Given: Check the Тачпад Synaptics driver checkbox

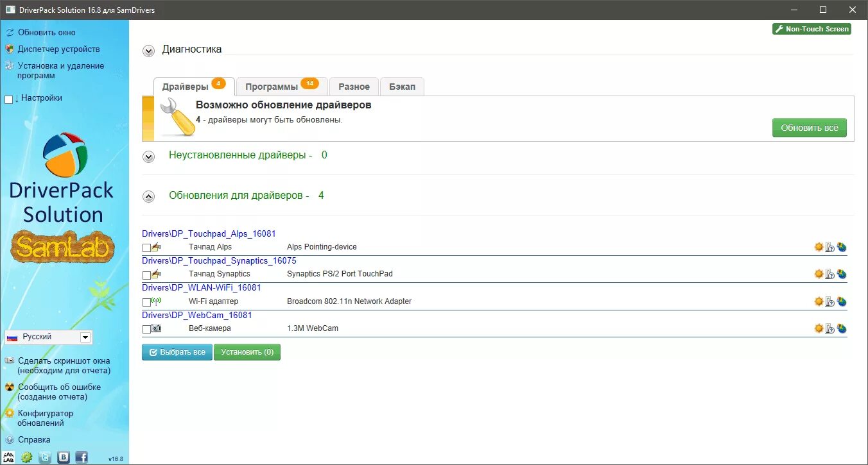Looking at the screenshot, I should [146, 275].
